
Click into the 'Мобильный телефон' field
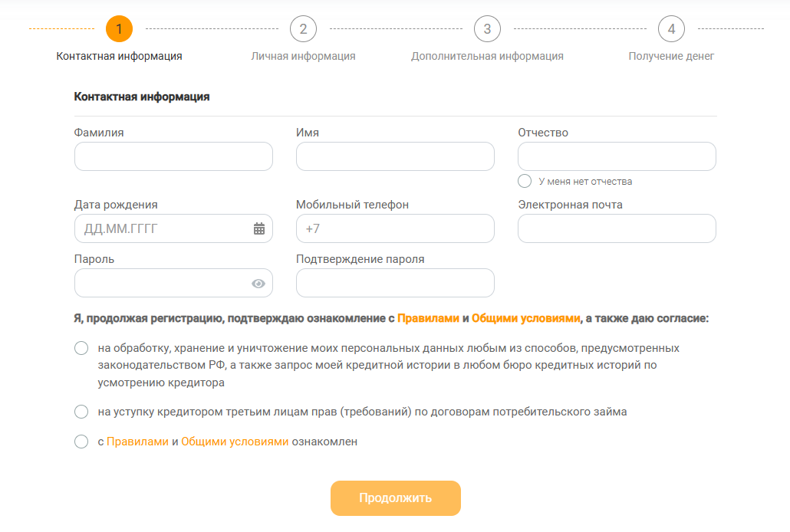(x=395, y=228)
